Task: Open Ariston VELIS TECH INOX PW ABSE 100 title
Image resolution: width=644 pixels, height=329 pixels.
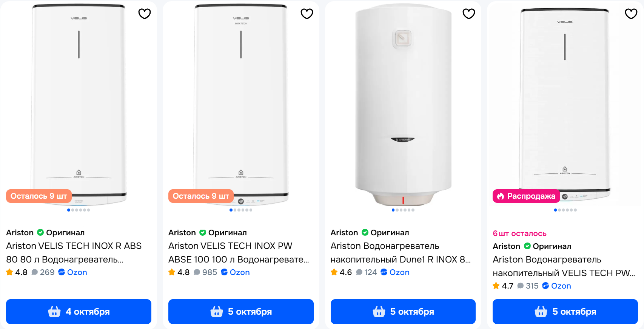Action: pos(239,253)
